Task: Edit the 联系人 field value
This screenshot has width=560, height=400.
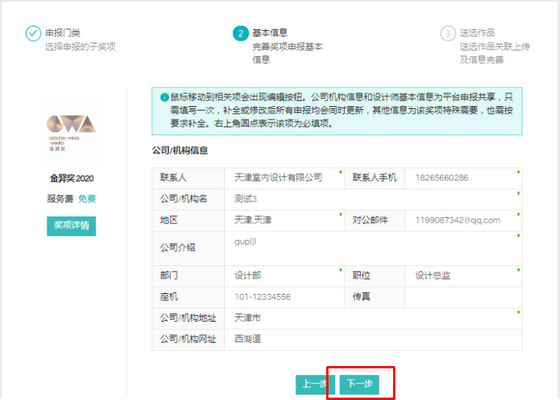Action: [284, 178]
